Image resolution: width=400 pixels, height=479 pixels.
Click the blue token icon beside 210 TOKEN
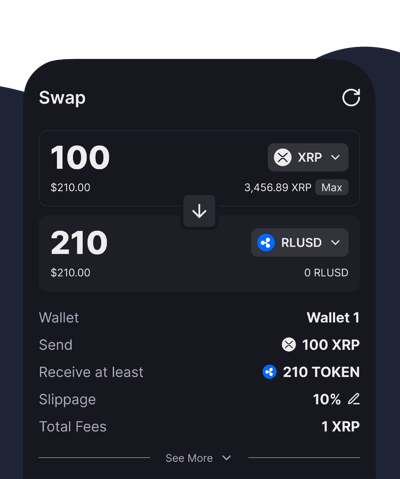click(269, 372)
